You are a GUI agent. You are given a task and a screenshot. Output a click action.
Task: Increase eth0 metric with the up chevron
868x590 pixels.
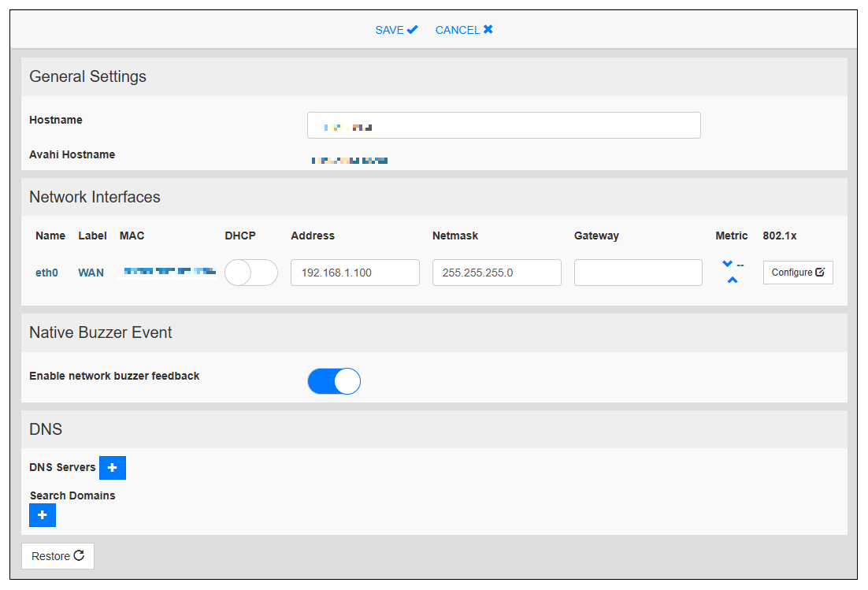[733, 280]
